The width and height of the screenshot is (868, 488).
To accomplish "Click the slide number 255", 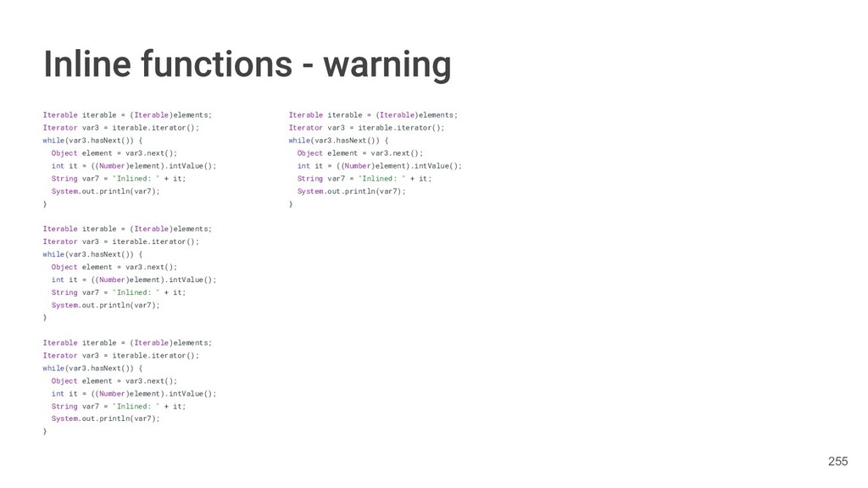I will click(837, 462).
